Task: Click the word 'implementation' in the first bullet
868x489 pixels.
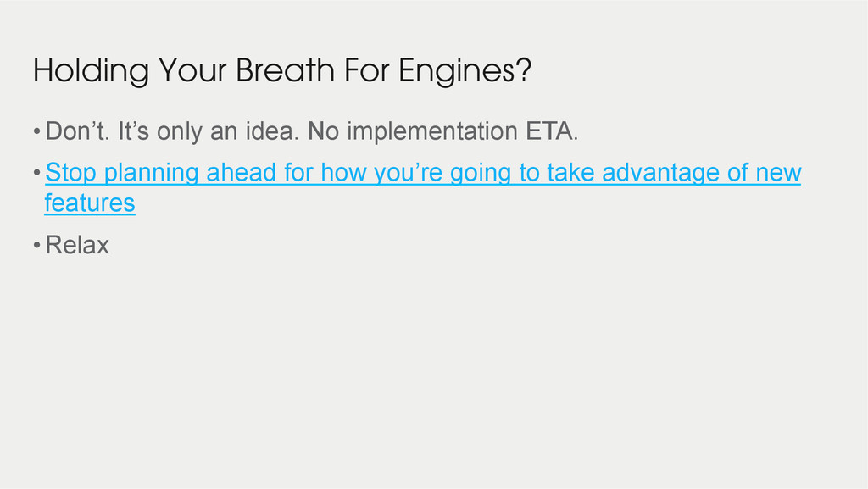Action: [x=432, y=131]
